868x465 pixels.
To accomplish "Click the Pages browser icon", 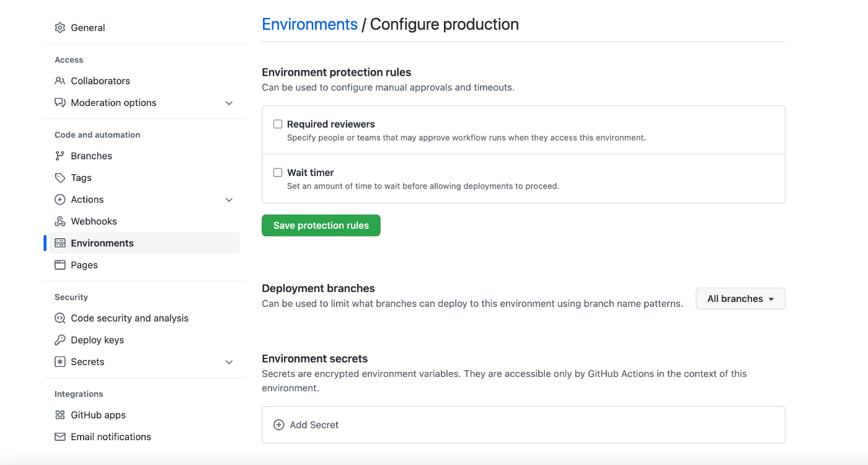I will (x=60, y=265).
